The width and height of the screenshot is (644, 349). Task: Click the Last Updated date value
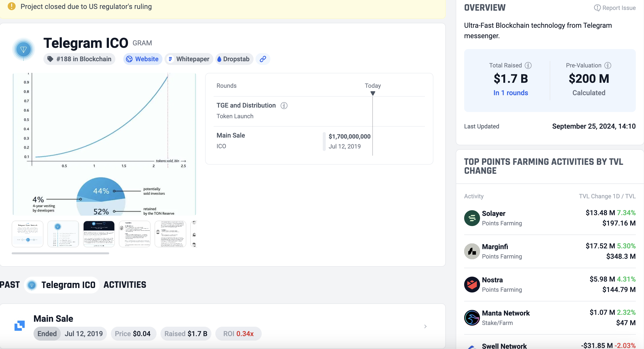click(x=594, y=126)
